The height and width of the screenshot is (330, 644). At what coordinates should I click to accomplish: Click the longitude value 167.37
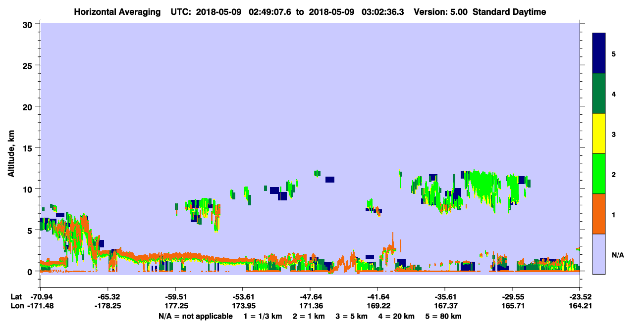coord(445,306)
